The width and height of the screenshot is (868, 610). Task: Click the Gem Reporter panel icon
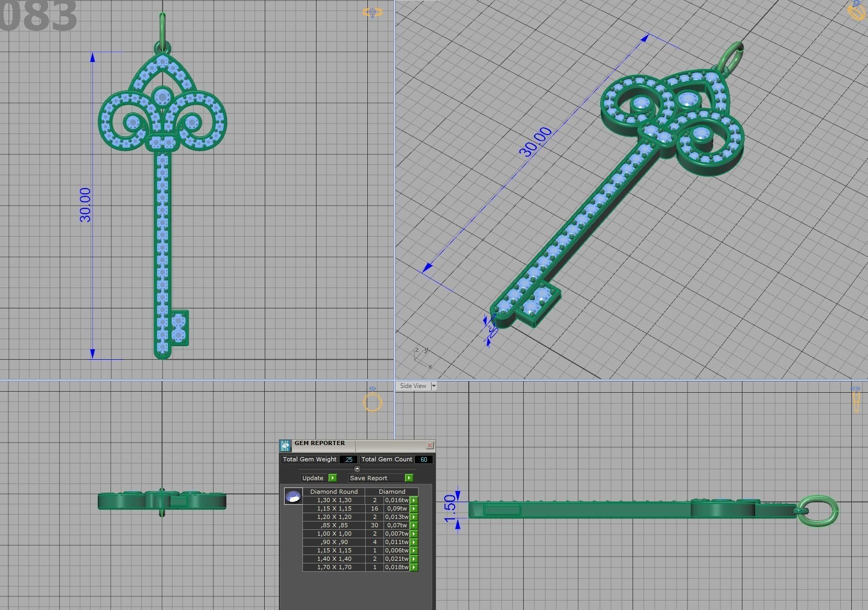point(285,446)
